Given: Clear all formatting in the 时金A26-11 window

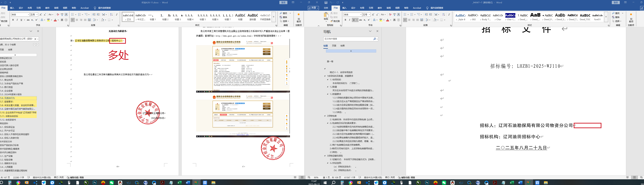Looking at the screenshot, I should 58,15.
